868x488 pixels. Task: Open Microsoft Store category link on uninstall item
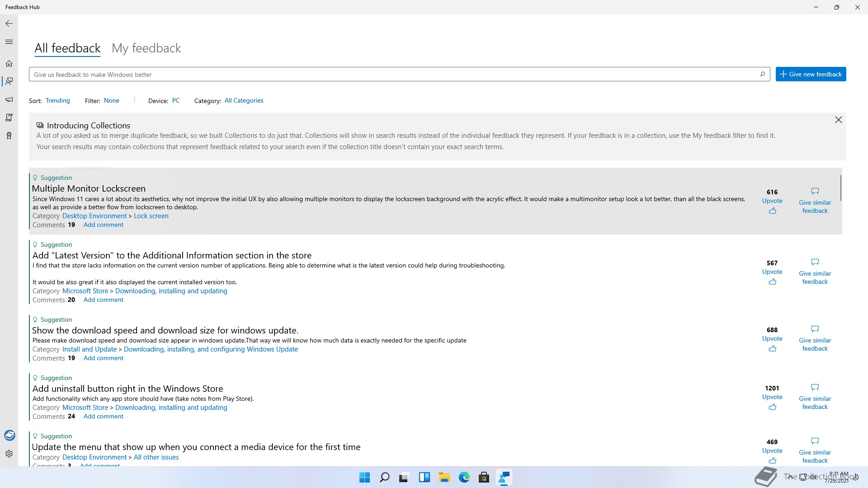tap(85, 408)
